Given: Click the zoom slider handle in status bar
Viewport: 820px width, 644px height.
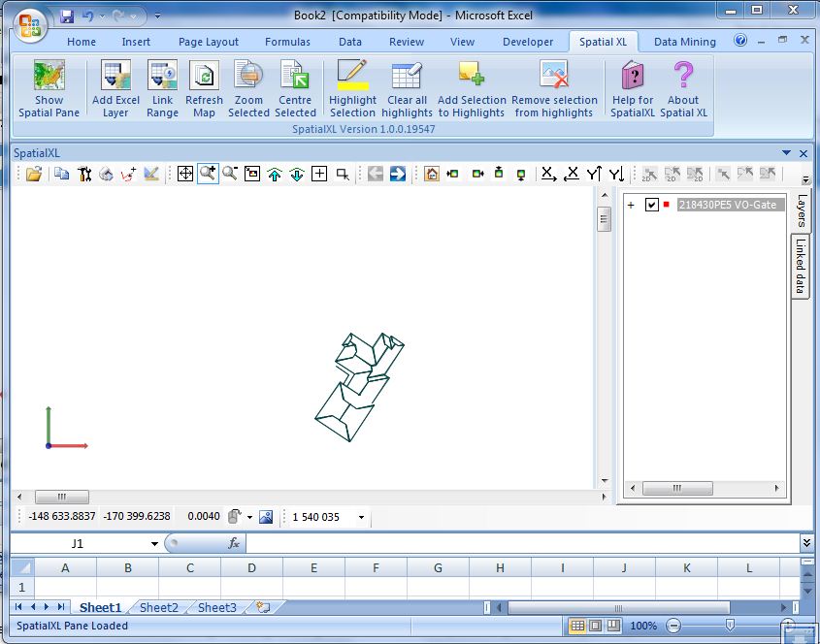Looking at the screenshot, I should 730,626.
